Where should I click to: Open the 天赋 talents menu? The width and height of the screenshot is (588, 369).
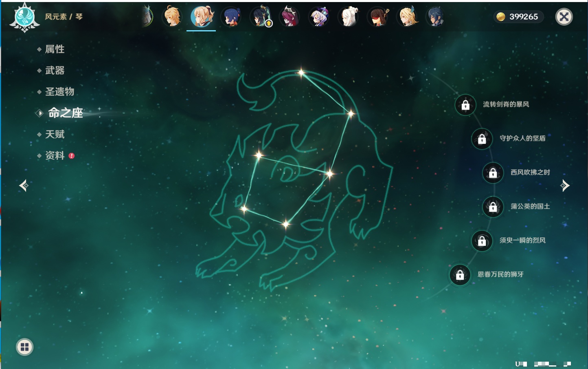(55, 134)
